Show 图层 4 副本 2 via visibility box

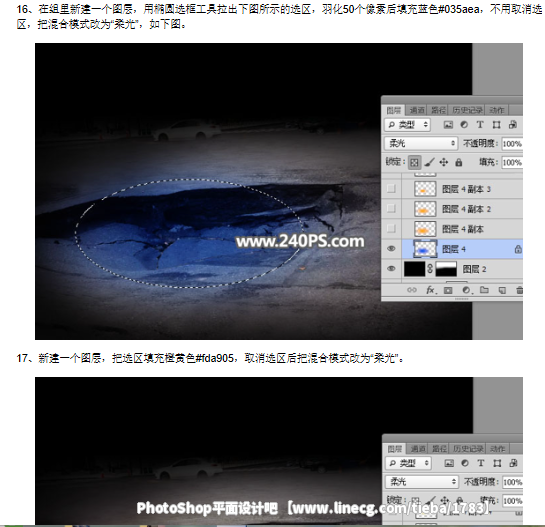[391, 209]
